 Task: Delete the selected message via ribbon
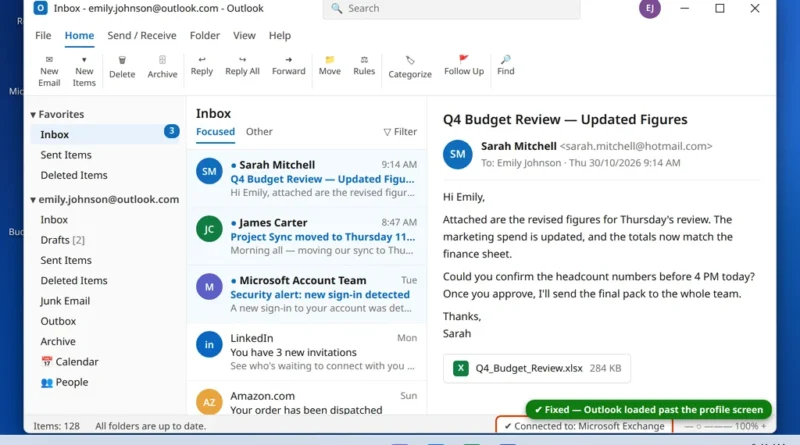tap(122, 68)
